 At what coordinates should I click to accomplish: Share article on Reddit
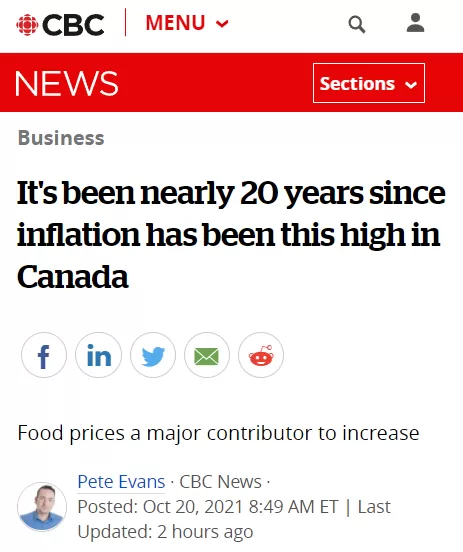click(261, 355)
